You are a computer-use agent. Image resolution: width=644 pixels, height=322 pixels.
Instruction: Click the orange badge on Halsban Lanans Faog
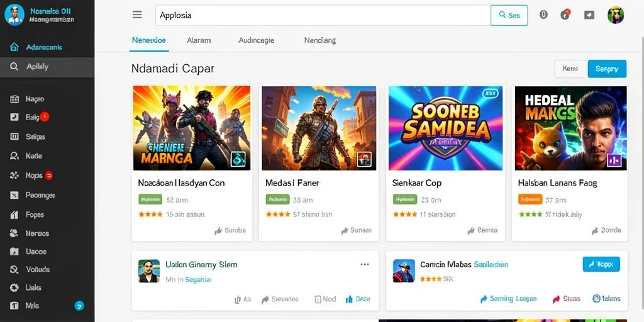(x=530, y=199)
